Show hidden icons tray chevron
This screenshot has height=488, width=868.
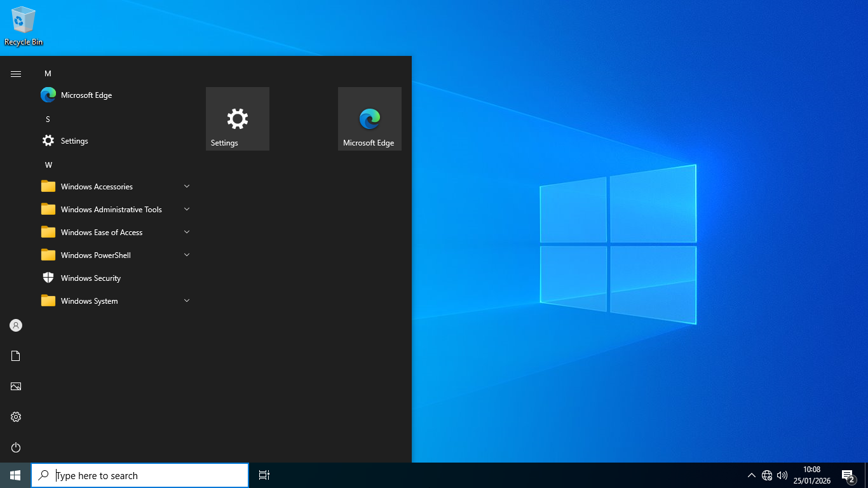[751, 475]
